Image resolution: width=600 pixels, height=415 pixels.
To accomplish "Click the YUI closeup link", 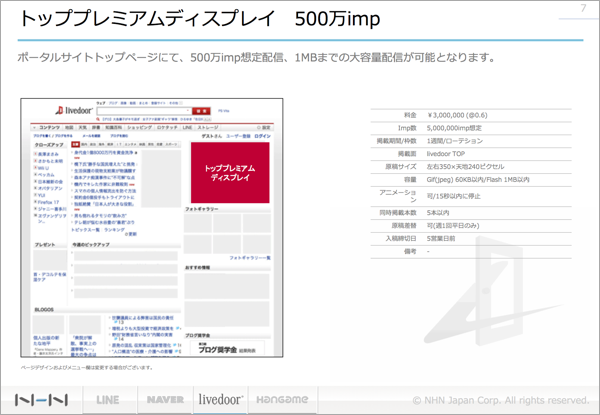I will point(41,195).
